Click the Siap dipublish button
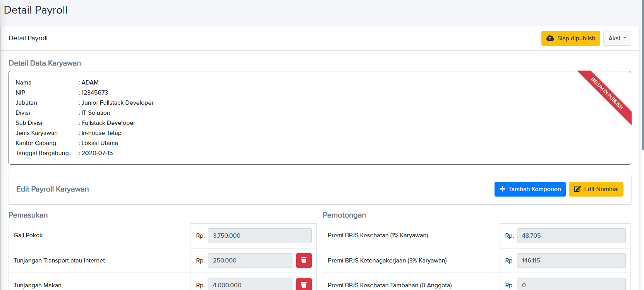This screenshot has width=644, height=290. 570,38
